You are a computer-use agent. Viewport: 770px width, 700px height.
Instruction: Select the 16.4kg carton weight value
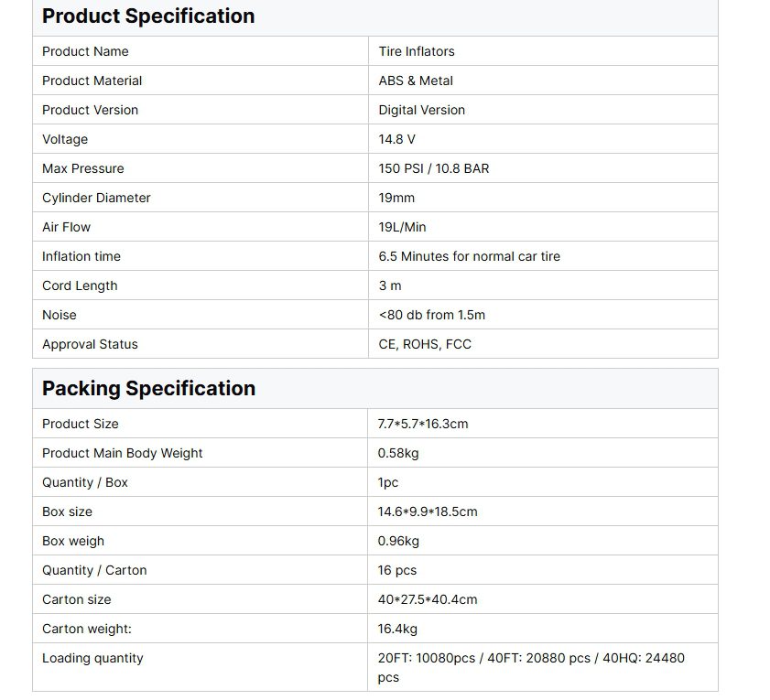click(397, 629)
